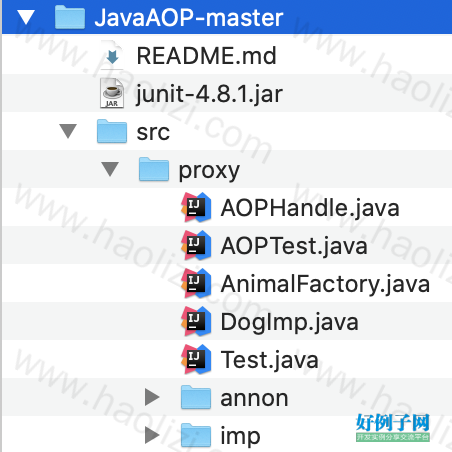This screenshot has height=452, width=452.
Task: Collapse the JavaAOP-master root folder
Action: coord(26,17)
